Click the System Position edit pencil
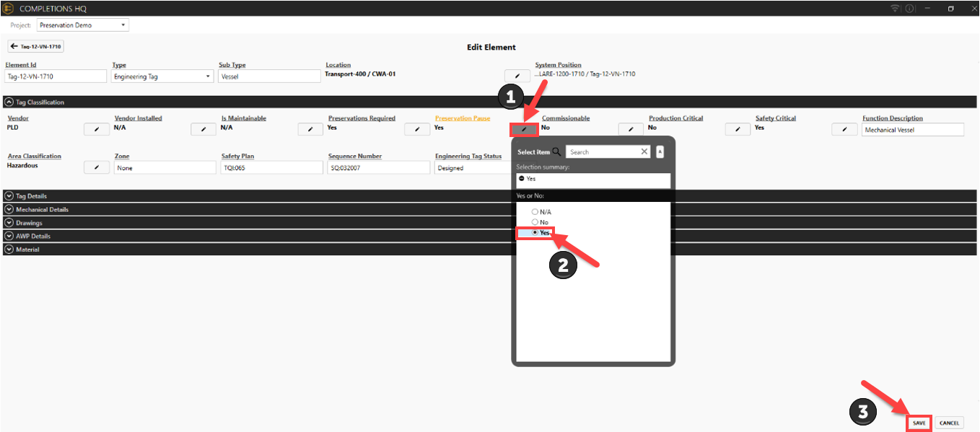The image size is (980, 432). click(x=517, y=76)
